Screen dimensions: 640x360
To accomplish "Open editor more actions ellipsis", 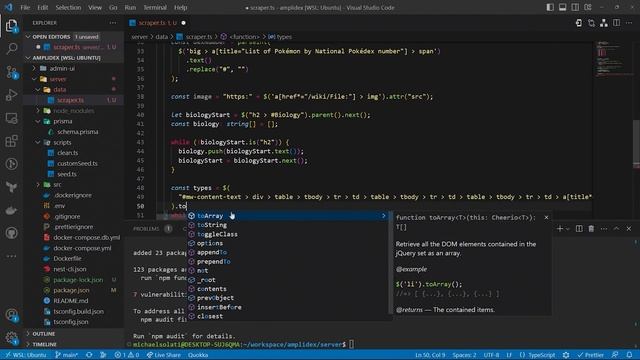I will click(x=629, y=23).
